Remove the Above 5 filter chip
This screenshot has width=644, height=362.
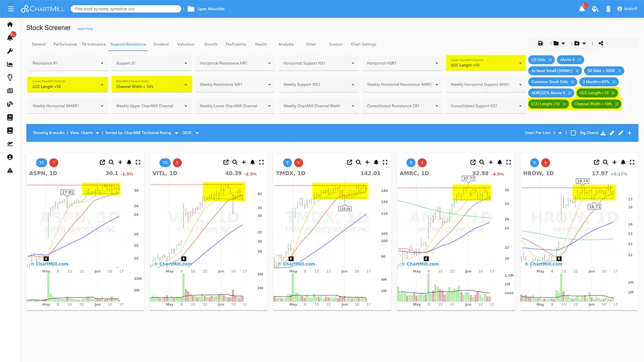[x=580, y=60]
